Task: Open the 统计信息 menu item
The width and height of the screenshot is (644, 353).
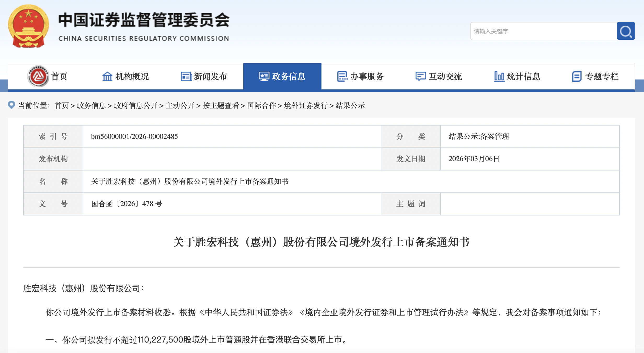Action: pos(524,76)
